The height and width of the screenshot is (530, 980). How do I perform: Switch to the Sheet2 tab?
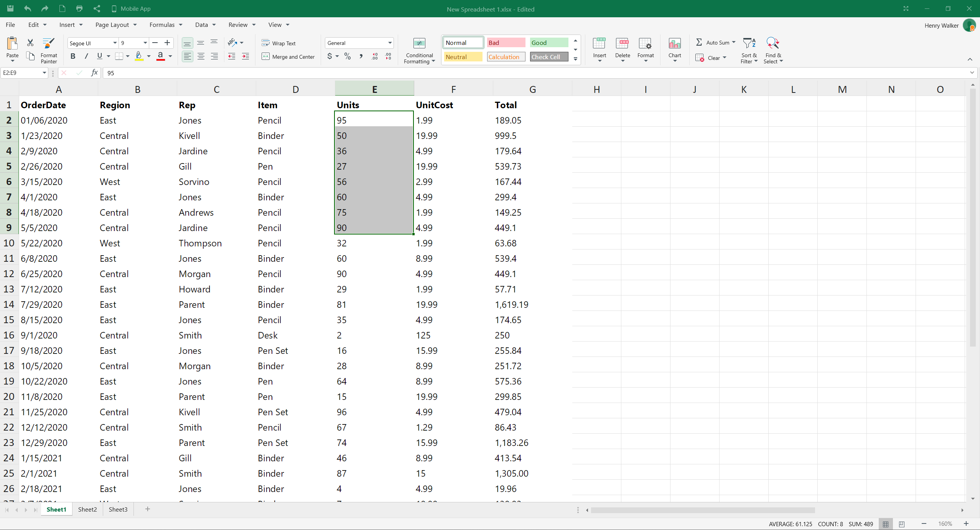87,509
